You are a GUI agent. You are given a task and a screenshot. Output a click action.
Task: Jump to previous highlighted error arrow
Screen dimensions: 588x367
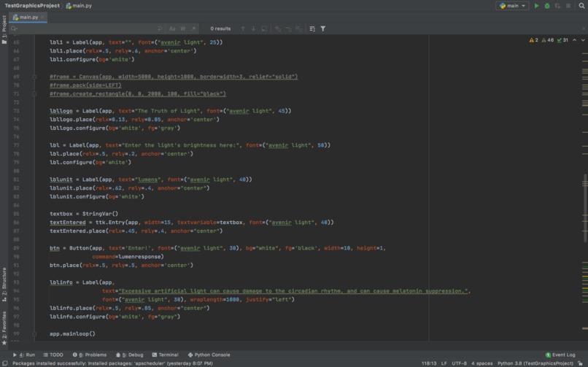(x=574, y=40)
